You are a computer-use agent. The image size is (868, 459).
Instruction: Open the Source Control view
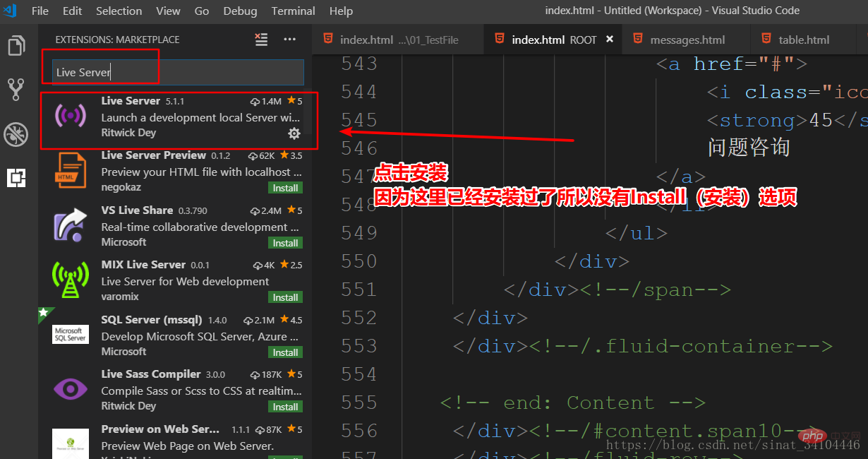16,89
